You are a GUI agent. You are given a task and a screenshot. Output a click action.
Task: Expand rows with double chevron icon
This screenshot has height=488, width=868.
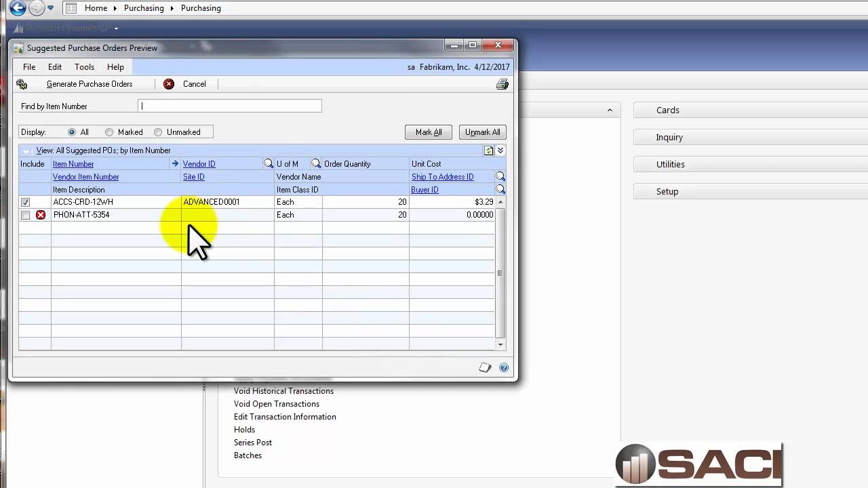tap(500, 150)
